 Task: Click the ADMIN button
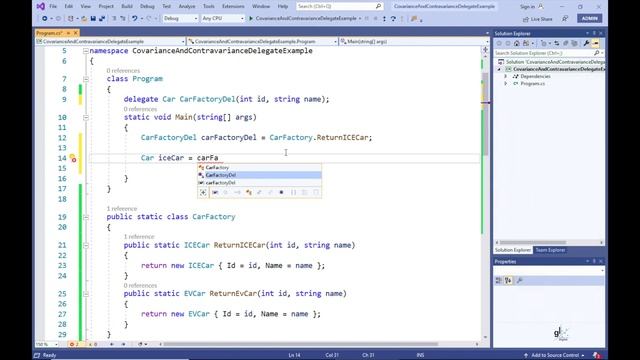[589, 18]
